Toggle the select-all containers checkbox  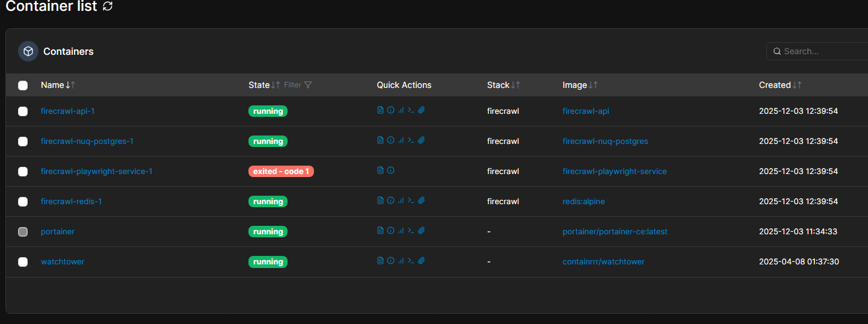tap(23, 86)
